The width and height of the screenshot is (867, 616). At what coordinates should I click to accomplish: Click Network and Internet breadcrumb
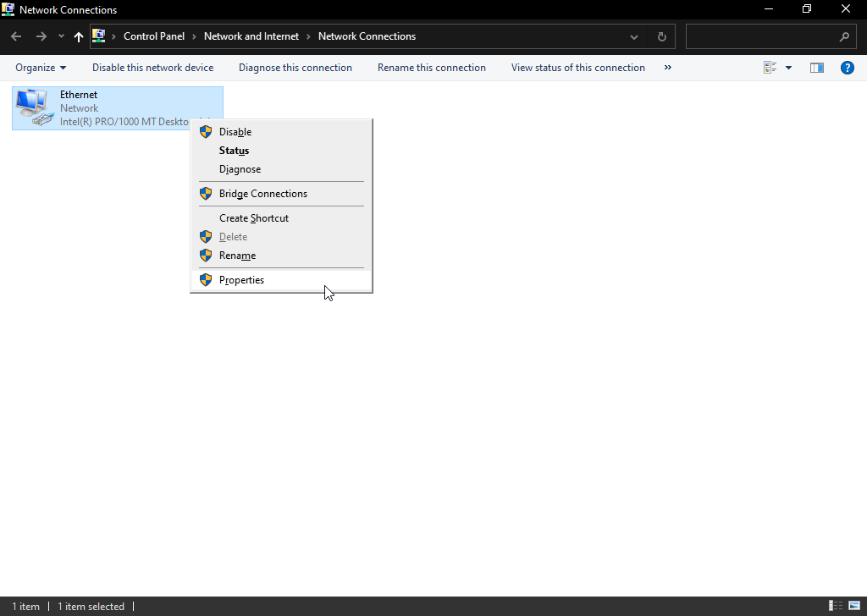tap(251, 36)
